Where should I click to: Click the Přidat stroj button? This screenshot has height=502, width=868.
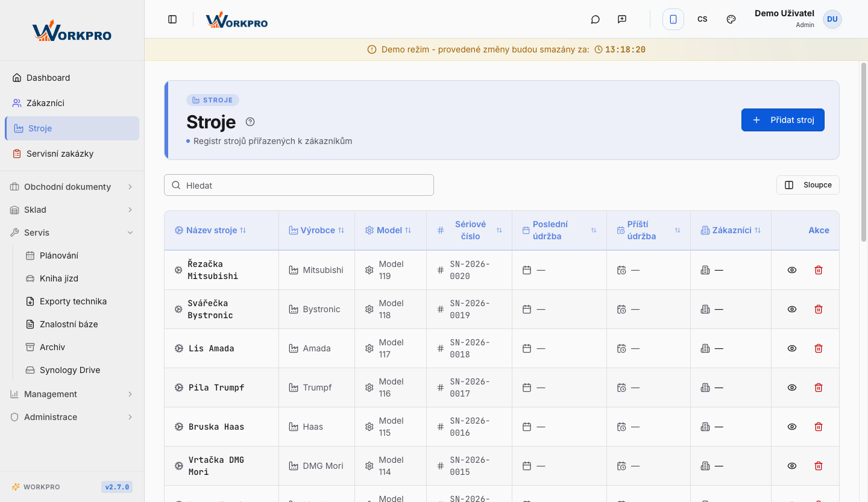(x=782, y=120)
